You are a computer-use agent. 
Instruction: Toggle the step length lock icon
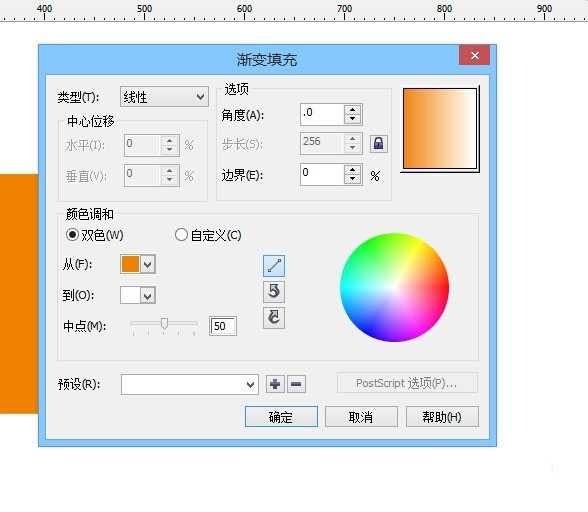pyautogui.click(x=378, y=143)
